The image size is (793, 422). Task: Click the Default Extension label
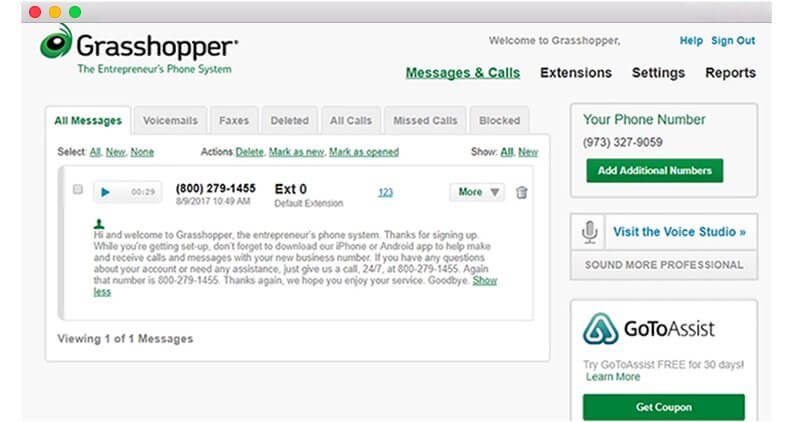309,203
